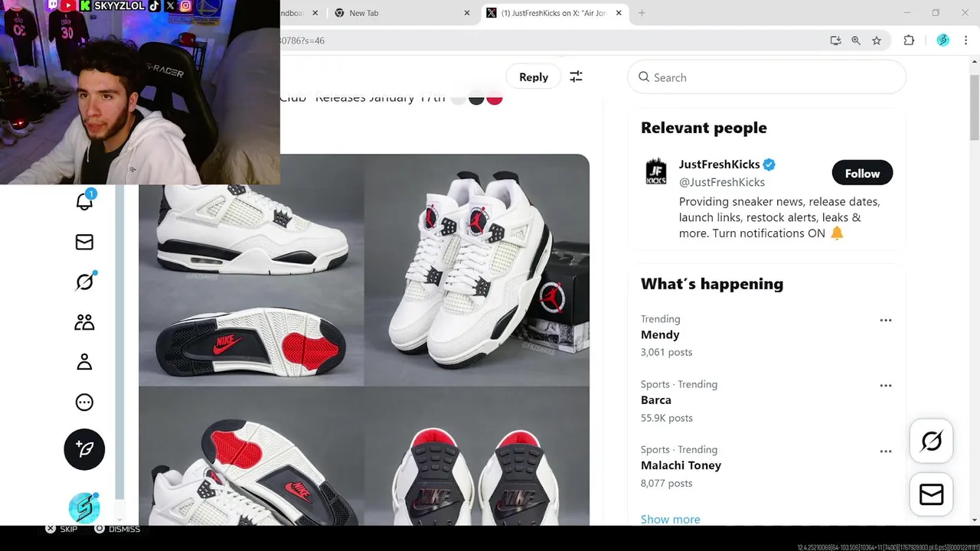Close the JustFreshKicks X tab
The image size is (980, 551).
[619, 13]
